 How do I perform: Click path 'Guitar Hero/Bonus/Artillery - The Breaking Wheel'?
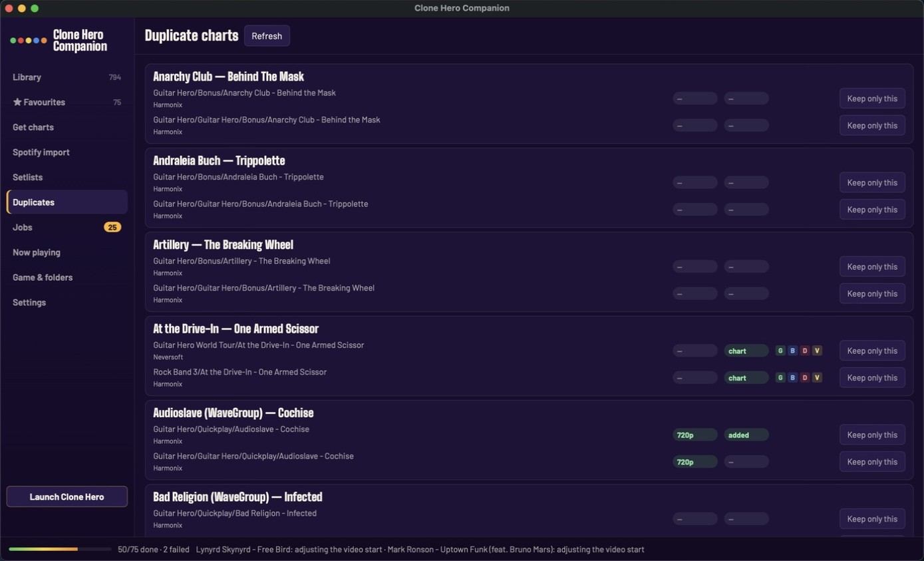(x=241, y=261)
